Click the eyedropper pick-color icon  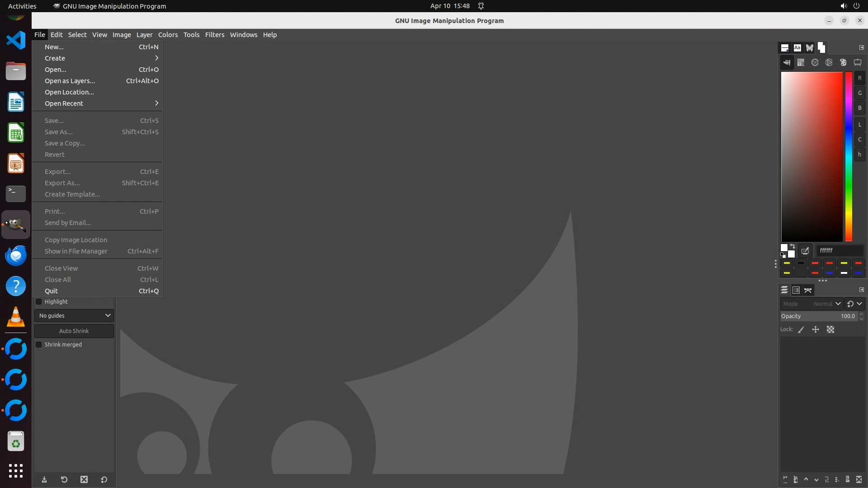pyautogui.click(x=805, y=250)
